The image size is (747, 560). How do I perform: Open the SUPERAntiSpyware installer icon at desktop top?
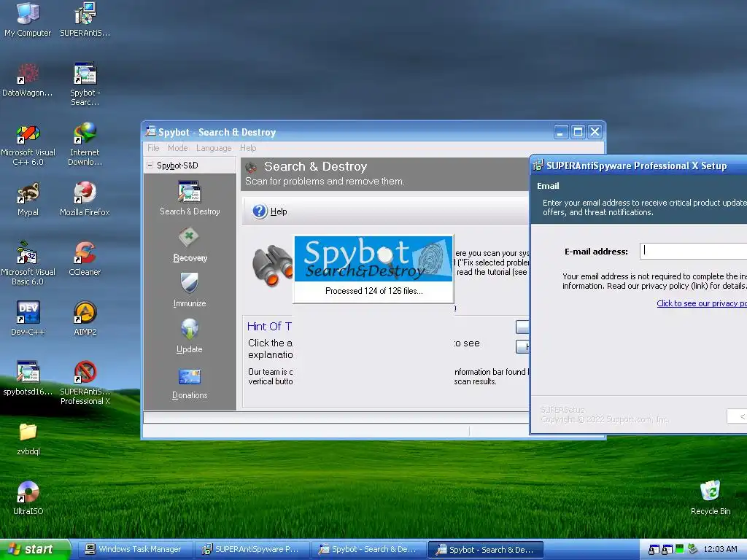85,20
